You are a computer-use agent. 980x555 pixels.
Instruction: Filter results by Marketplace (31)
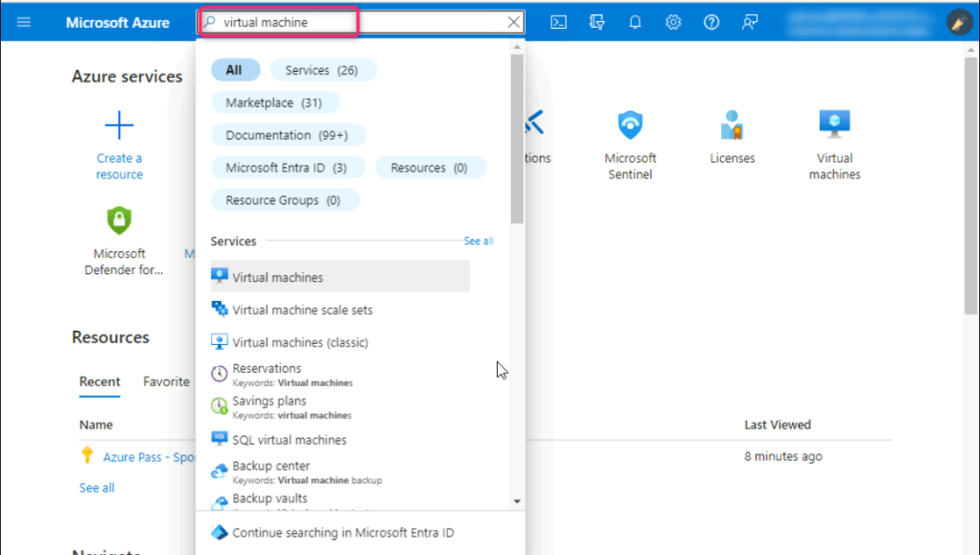(274, 103)
